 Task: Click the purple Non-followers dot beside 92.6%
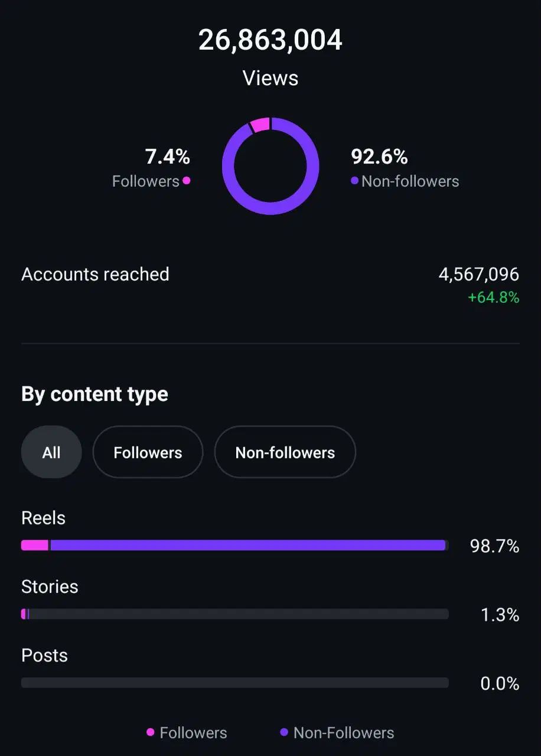pyautogui.click(x=354, y=181)
